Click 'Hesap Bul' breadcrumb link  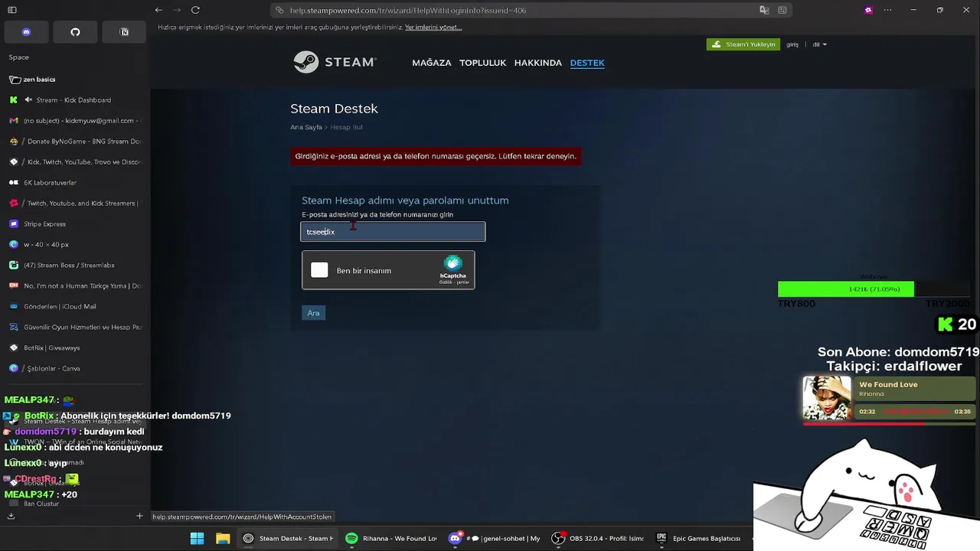coord(346,127)
